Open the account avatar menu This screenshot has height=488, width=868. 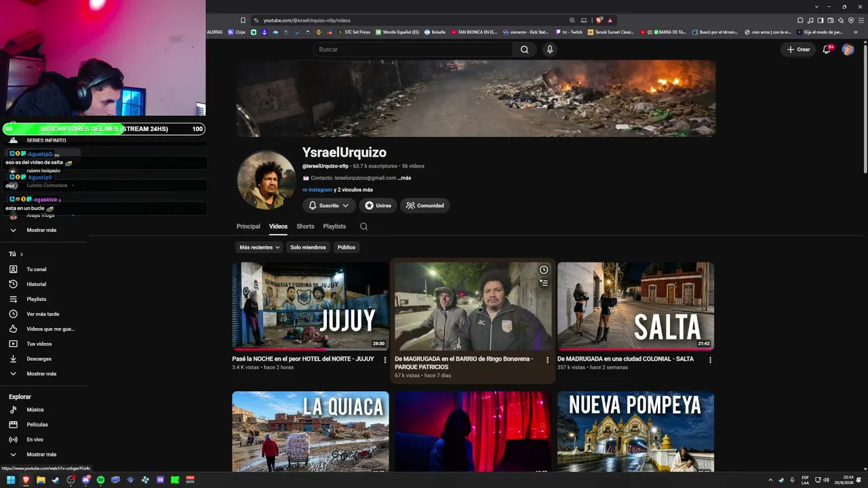click(x=848, y=49)
